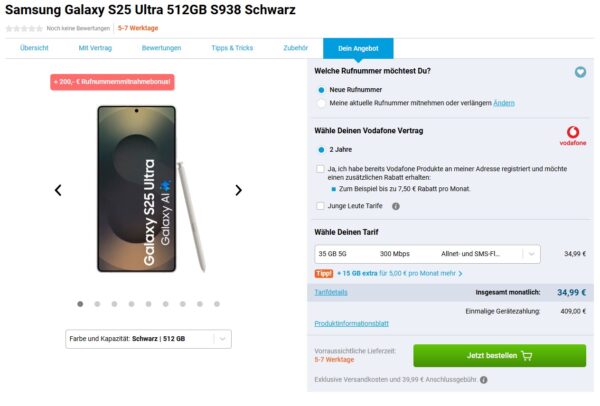Open the Tipps & Tricks tab
The height and width of the screenshot is (406, 600).
[x=232, y=48]
